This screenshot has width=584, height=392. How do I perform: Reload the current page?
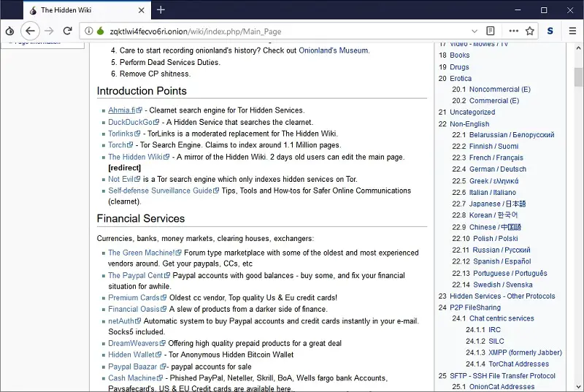click(67, 31)
